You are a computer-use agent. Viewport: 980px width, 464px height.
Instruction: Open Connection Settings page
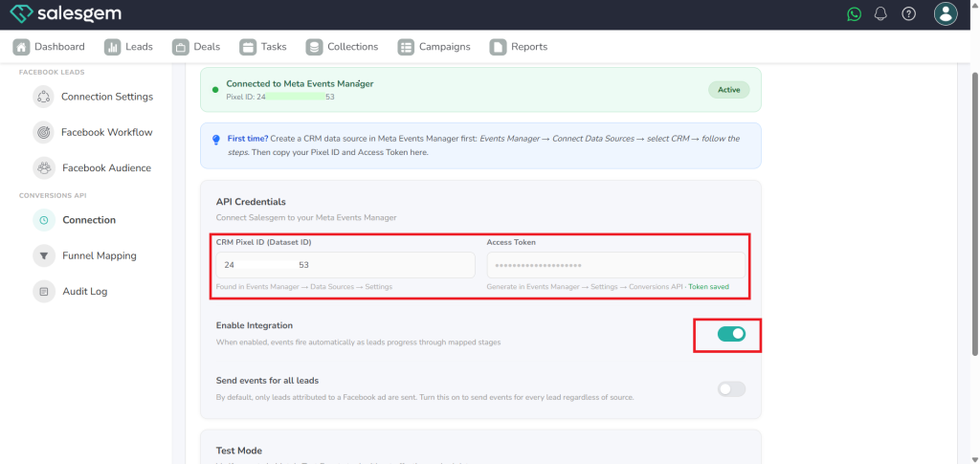[107, 97]
